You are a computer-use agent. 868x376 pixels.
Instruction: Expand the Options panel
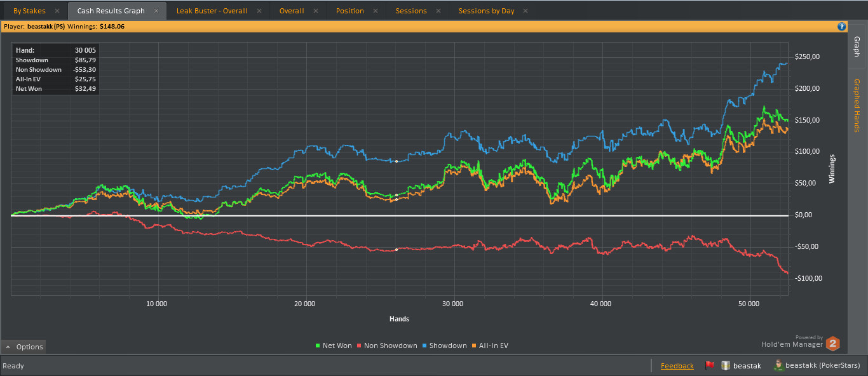tap(24, 347)
